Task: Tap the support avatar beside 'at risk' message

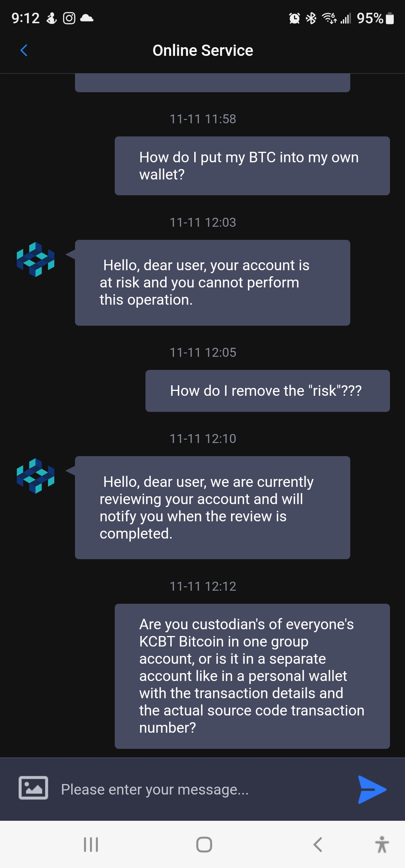Action: [x=36, y=259]
